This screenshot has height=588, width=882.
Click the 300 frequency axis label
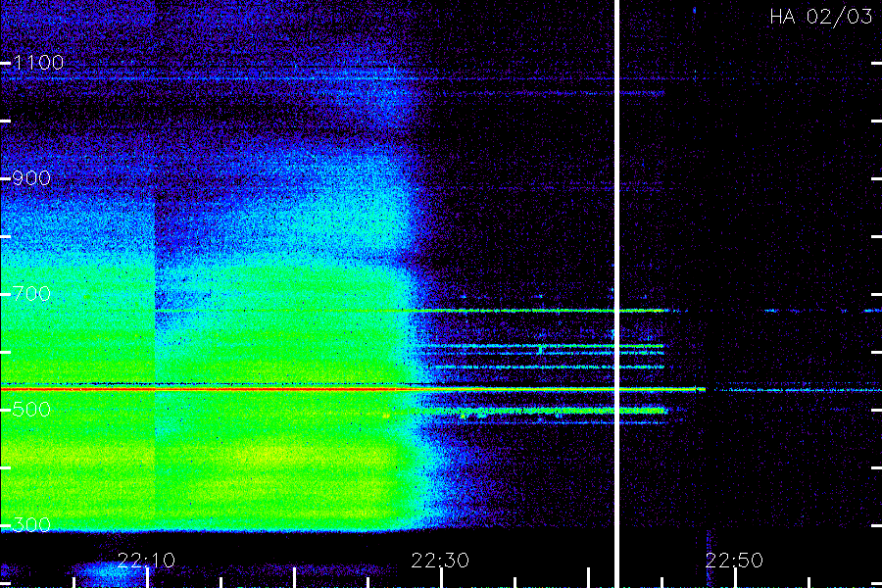(31, 525)
